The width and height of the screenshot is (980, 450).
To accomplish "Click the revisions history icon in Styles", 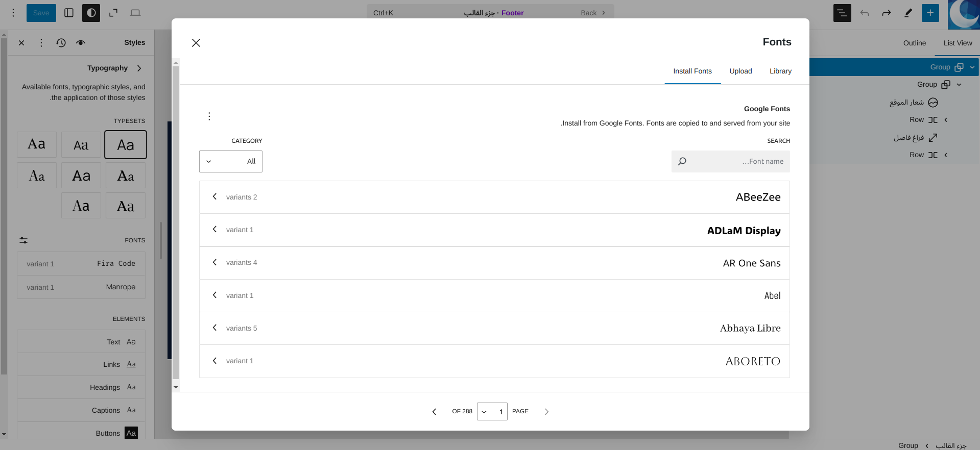I will point(61,43).
